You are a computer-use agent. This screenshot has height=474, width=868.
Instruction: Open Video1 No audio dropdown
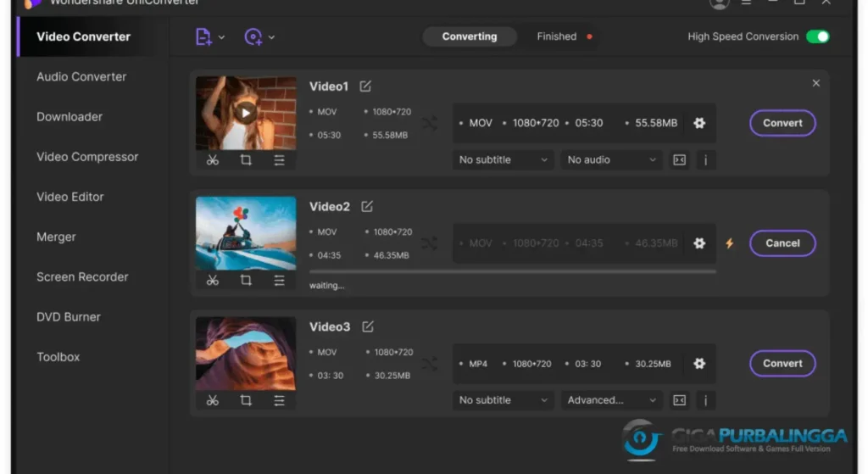(x=611, y=159)
